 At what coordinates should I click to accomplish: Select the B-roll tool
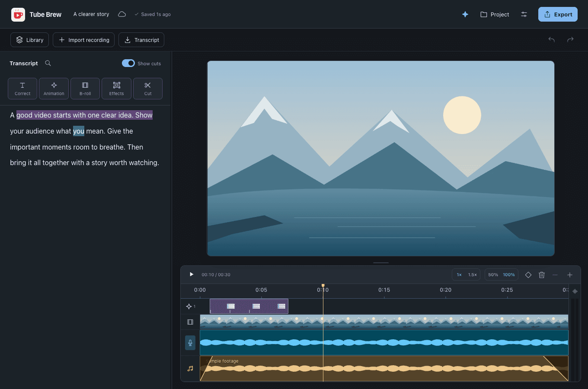coord(85,89)
